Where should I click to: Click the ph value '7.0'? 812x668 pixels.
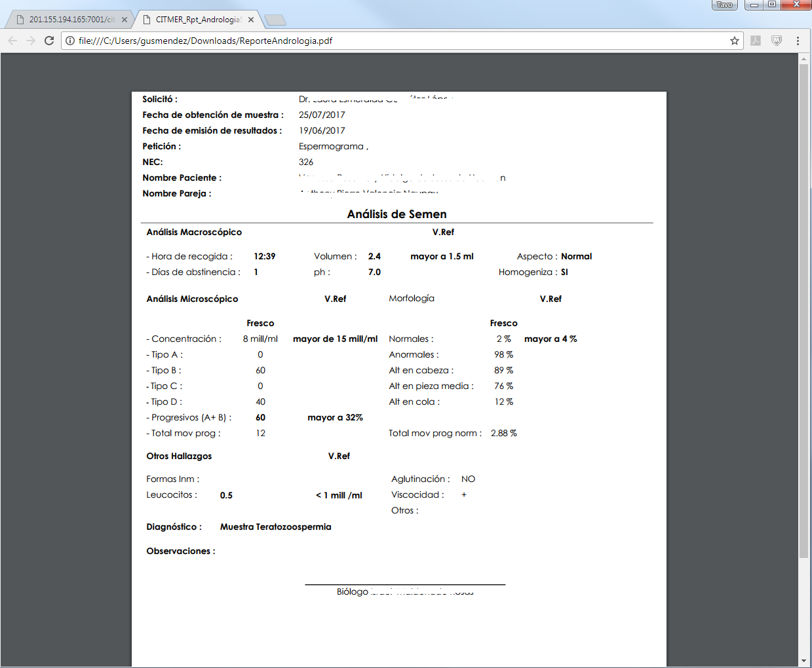374,272
